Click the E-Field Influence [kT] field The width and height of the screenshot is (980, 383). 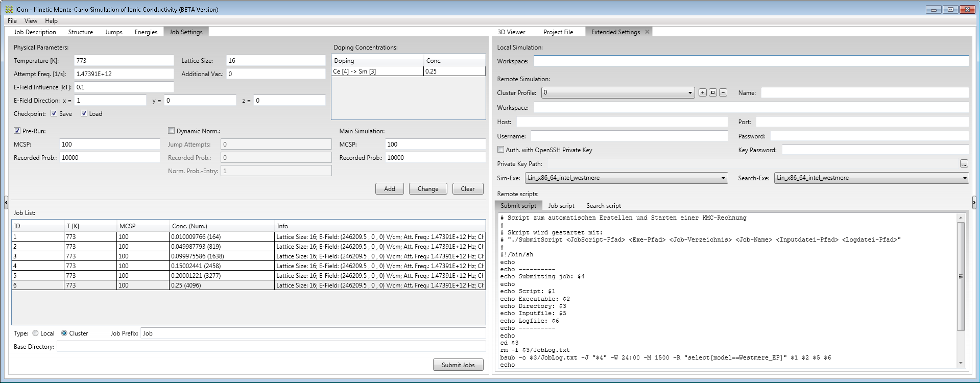pyautogui.click(x=124, y=87)
